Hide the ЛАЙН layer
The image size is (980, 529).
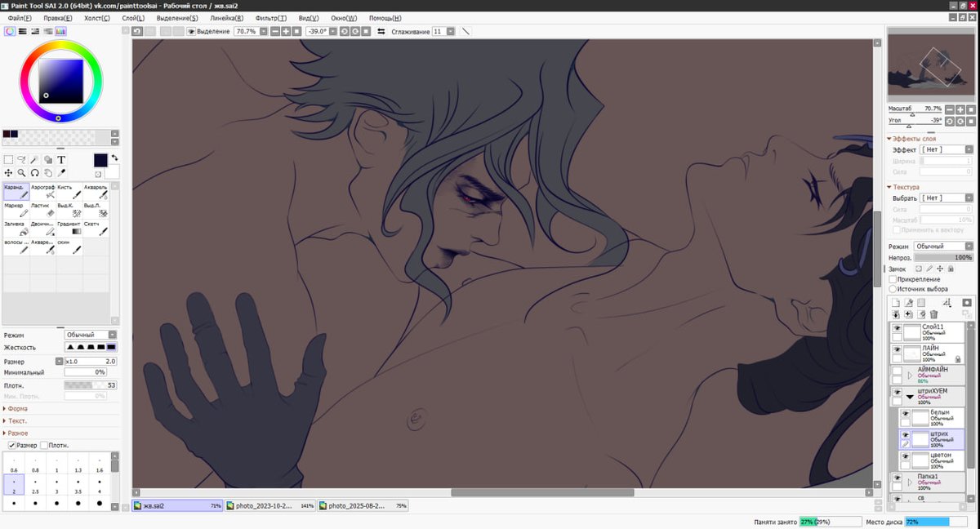click(897, 349)
